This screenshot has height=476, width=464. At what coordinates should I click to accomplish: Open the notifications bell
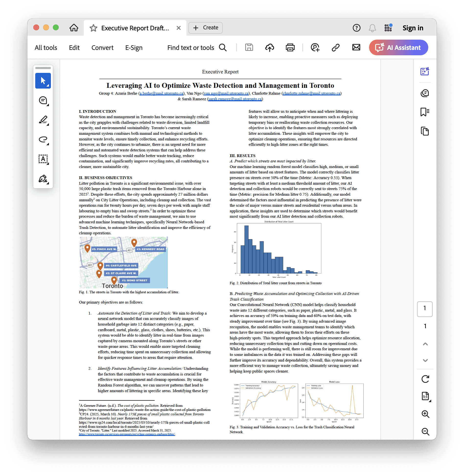372,28
